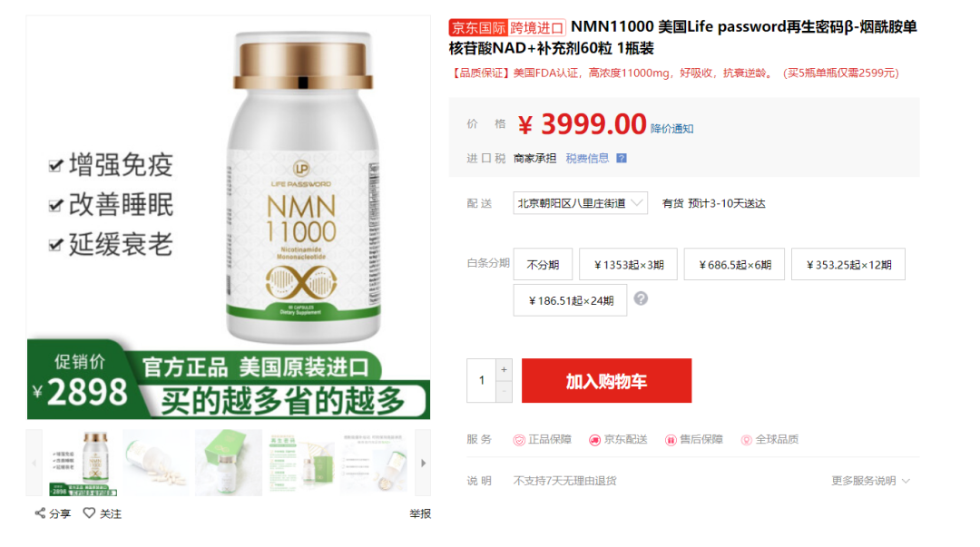The height and width of the screenshot is (547, 980).
Task: Add item with 加入购物车 button
Action: click(x=606, y=381)
